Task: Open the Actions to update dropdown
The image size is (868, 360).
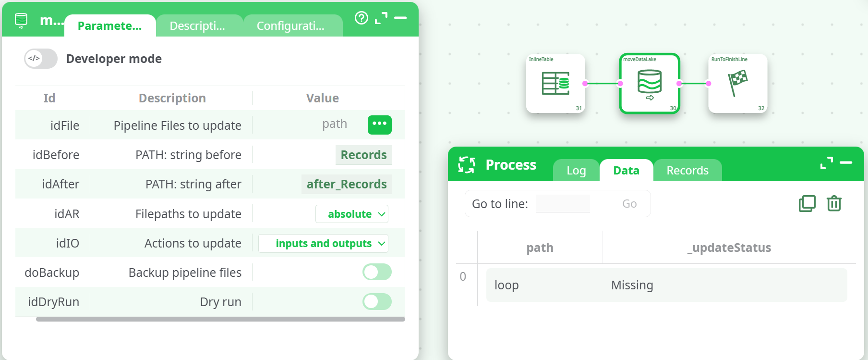Action: (x=323, y=243)
